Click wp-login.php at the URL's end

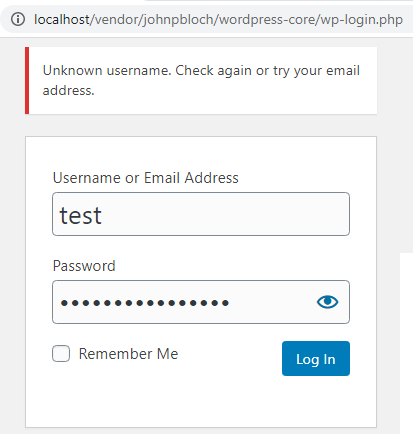click(x=362, y=20)
